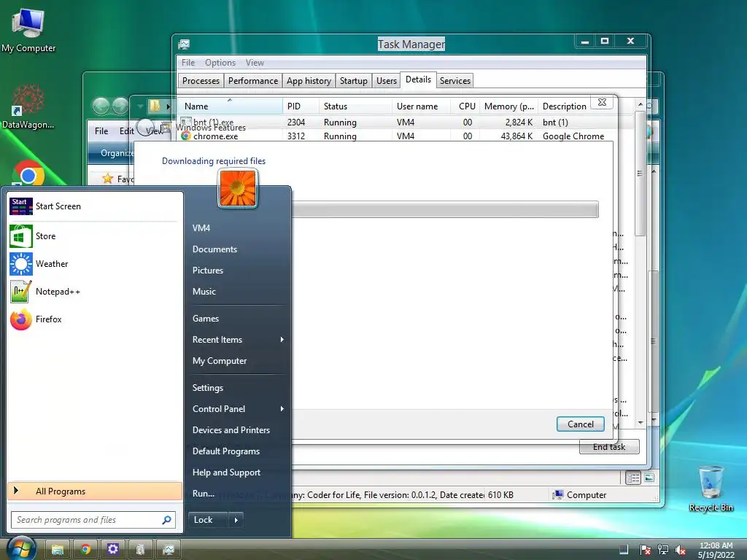747x560 pixels.
Task: Switch to the Users tab
Action: pyautogui.click(x=387, y=81)
